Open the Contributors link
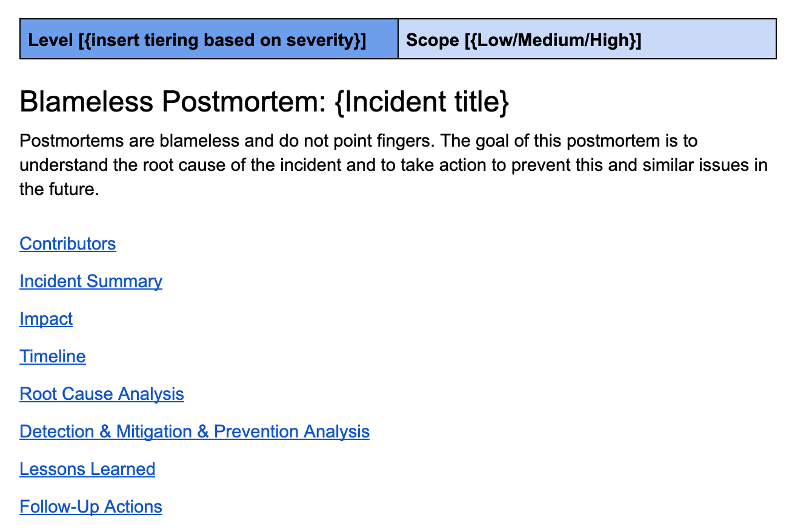The height and width of the screenshot is (532, 812). point(68,244)
